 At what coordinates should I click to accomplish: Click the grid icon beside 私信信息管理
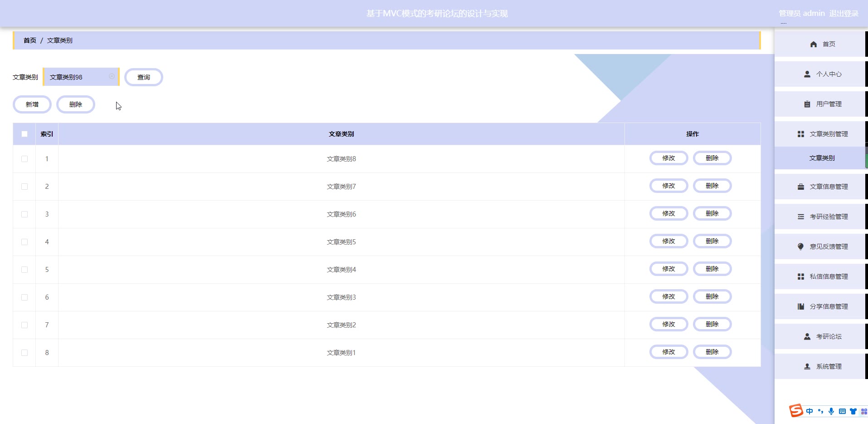pyautogui.click(x=800, y=276)
